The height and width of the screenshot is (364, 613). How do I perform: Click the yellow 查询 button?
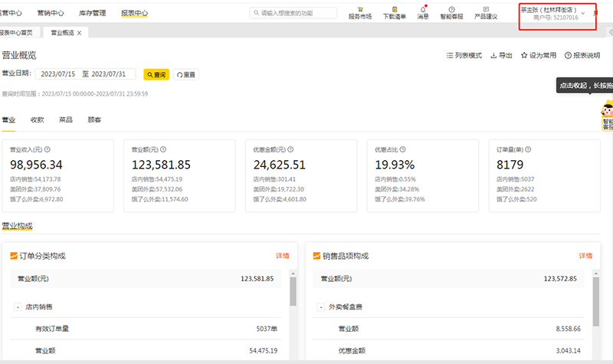(x=156, y=74)
